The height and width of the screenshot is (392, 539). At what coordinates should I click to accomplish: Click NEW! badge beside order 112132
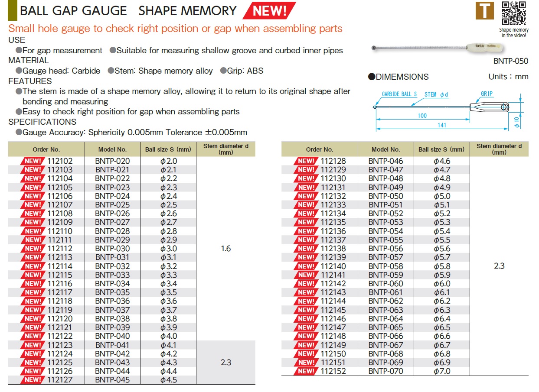point(306,196)
